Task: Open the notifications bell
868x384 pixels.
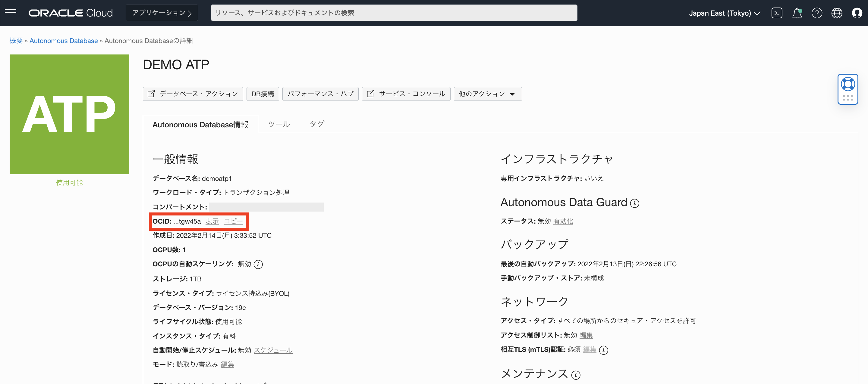Action: 797,12
